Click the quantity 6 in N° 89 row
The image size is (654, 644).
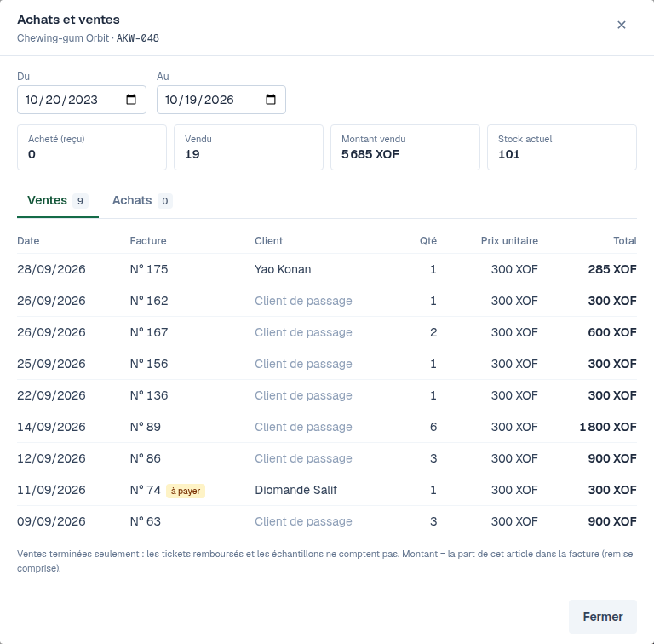pos(433,427)
